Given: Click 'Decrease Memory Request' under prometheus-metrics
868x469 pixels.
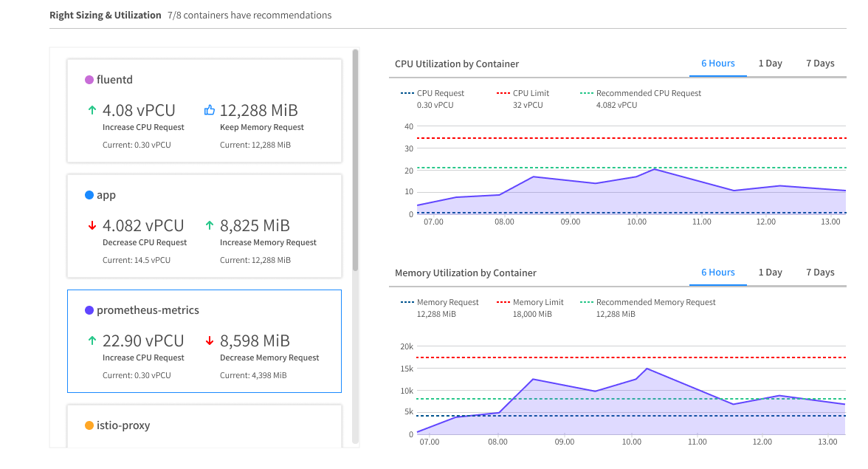Looking at the screenshot, I should tap(269, 357).
